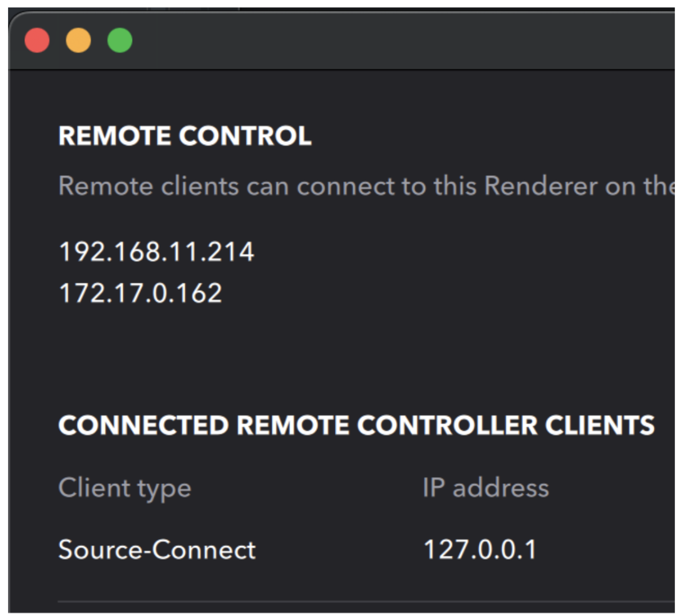
Task: Select the 192.168.11.214 IP address
Action: (156, 252)
